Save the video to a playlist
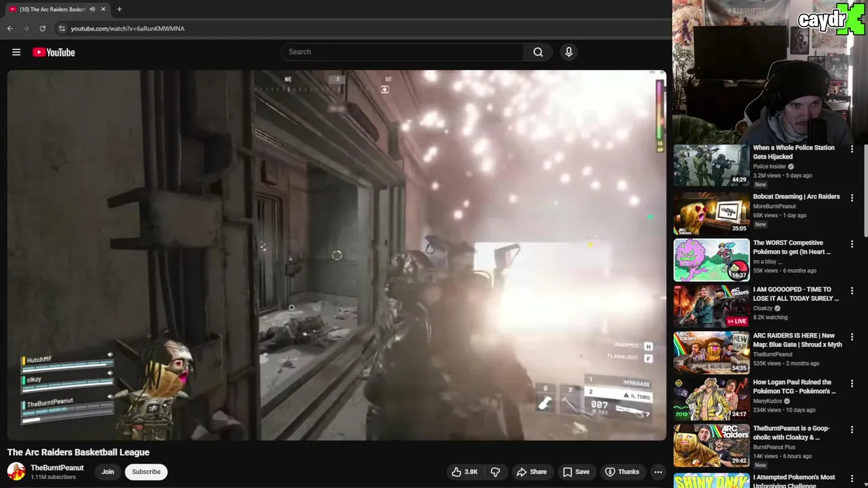Screen dimensions: 868x488 click(575, 472)
